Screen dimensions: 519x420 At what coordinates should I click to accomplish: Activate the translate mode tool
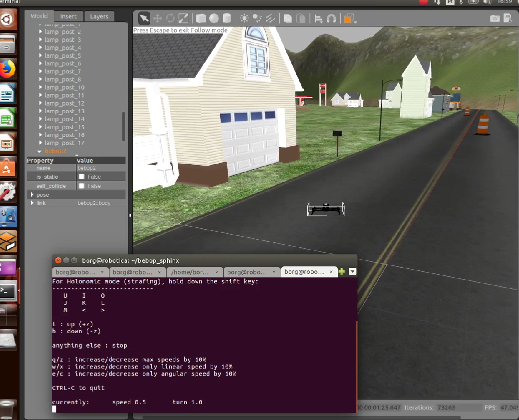click(158, 18)
